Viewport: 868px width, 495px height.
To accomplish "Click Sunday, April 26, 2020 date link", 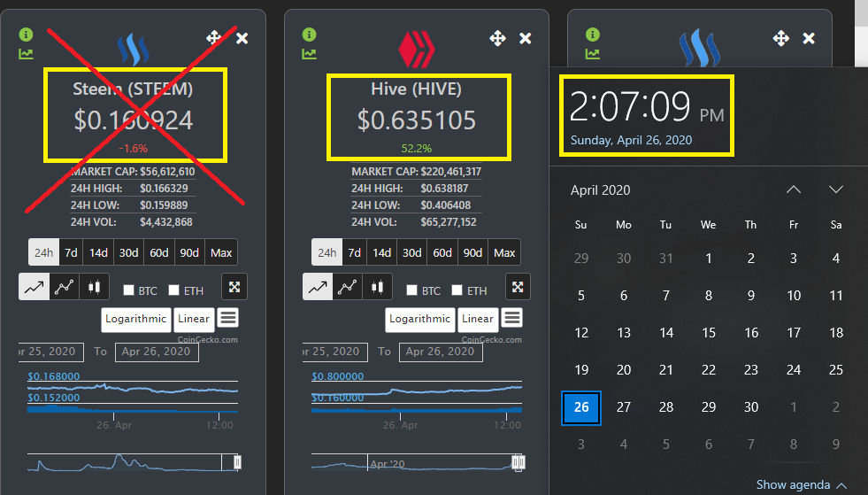I will [631, 140].
